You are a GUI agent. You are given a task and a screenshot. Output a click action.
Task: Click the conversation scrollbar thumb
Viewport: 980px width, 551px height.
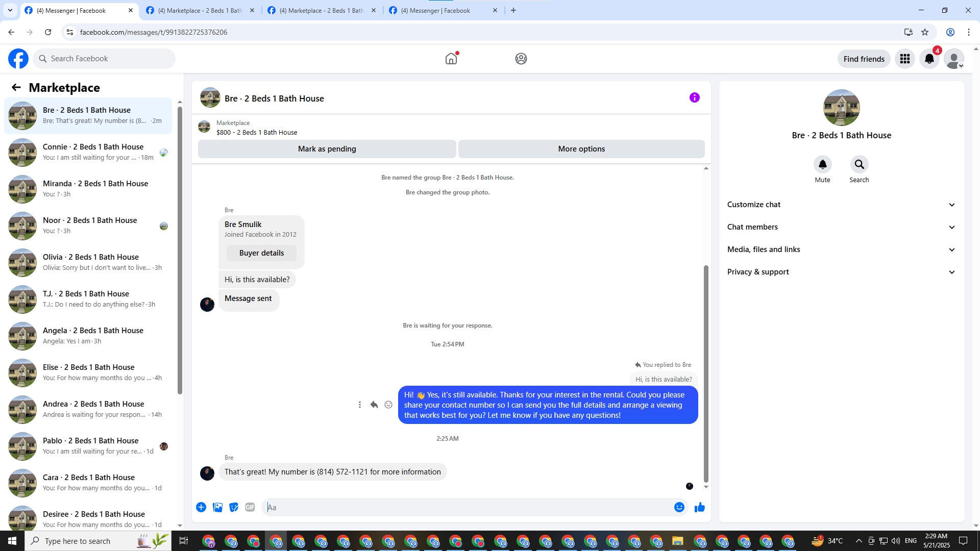tap(706, 373)
